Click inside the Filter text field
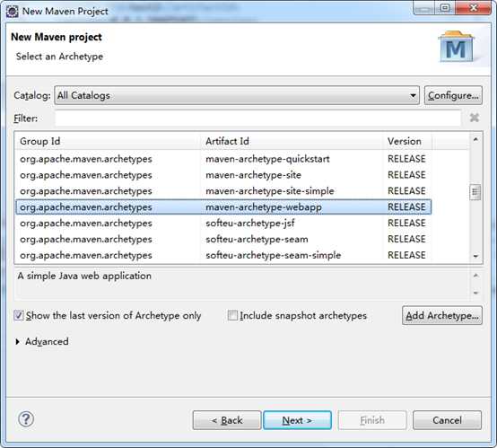The height and width of the screenshot is (448, 497). (x=257, y=119)
